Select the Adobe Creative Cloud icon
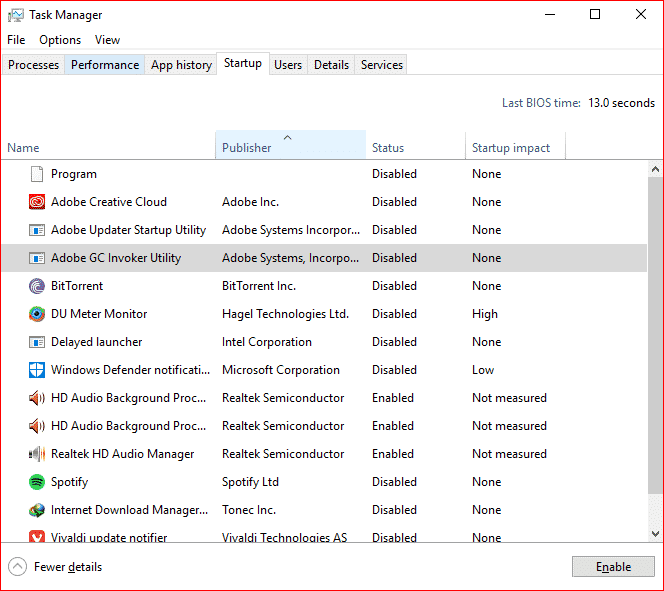Image resolution: width=664 pixels, height=591 pixels. click(37, 202)
